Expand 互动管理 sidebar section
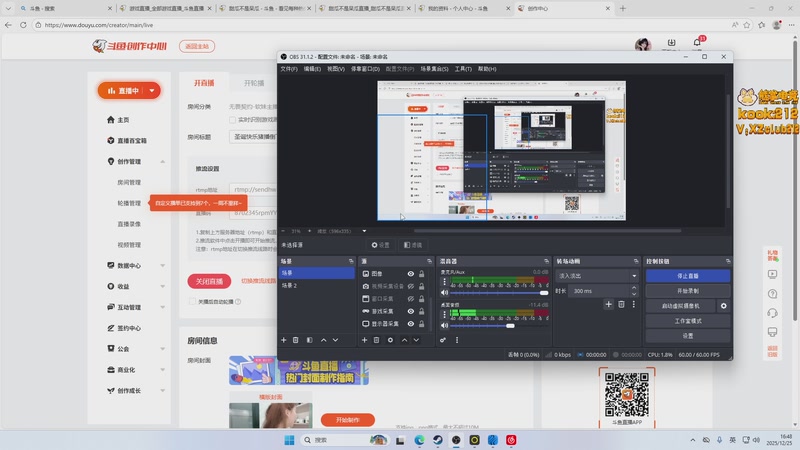Screen dimensions: 800x450 pyautogui.click(x=162, y=307)
